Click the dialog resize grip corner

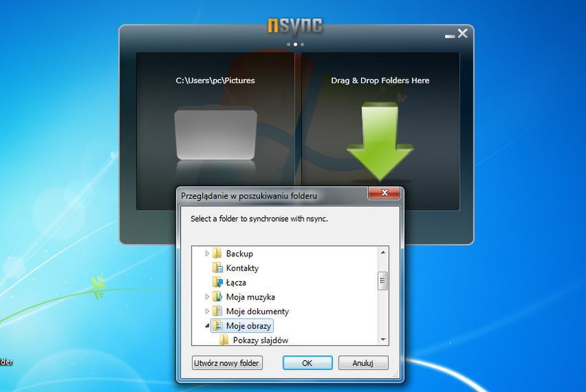395,374
